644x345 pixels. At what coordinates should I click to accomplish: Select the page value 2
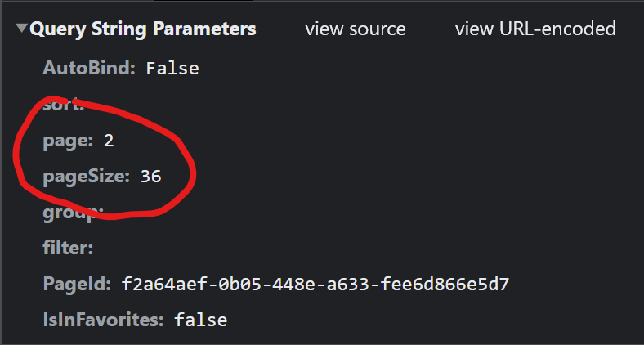[109, 141]
